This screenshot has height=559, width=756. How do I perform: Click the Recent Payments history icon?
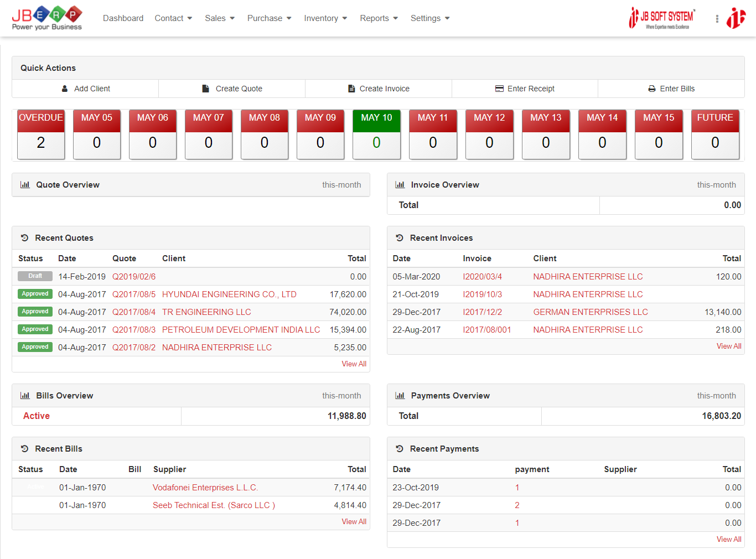tap(400, 449)
